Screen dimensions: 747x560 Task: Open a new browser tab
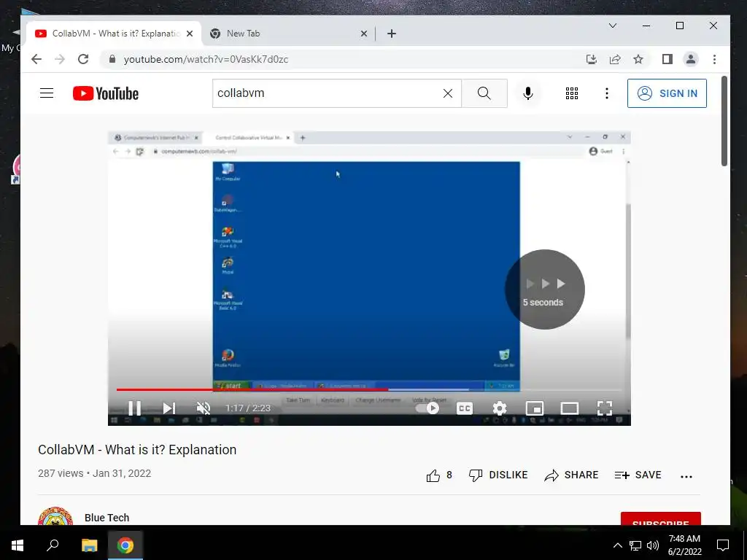click(392, 34)
